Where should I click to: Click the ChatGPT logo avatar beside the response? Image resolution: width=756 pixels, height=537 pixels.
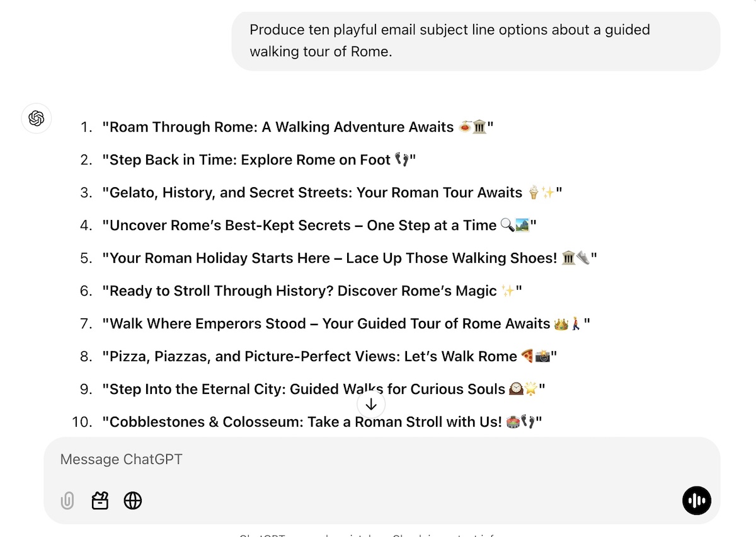pos(37,118)
